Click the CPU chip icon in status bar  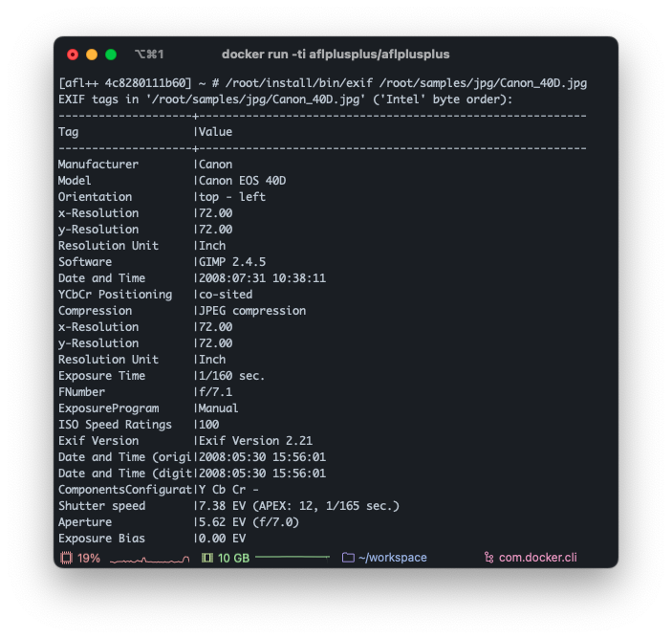click(66, 558)
